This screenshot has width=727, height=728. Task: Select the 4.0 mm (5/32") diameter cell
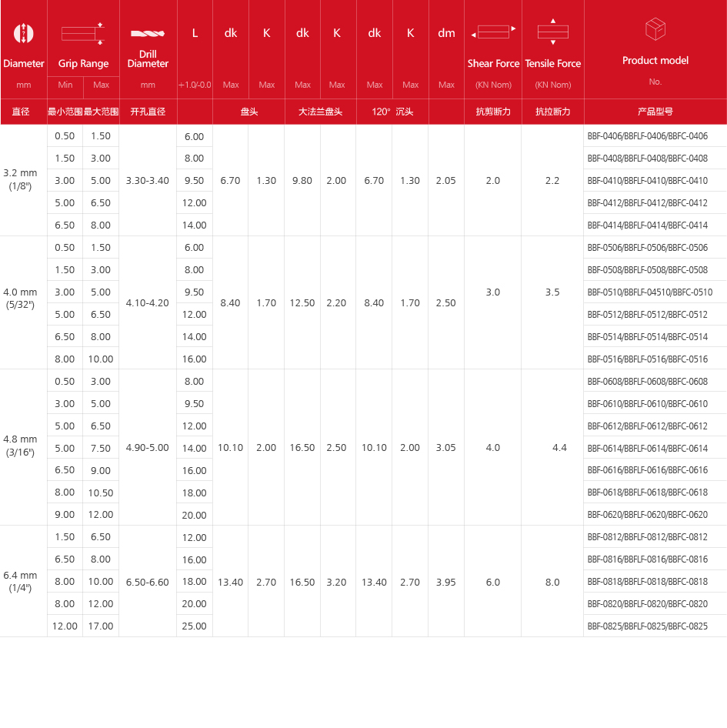tap(20, 298)
